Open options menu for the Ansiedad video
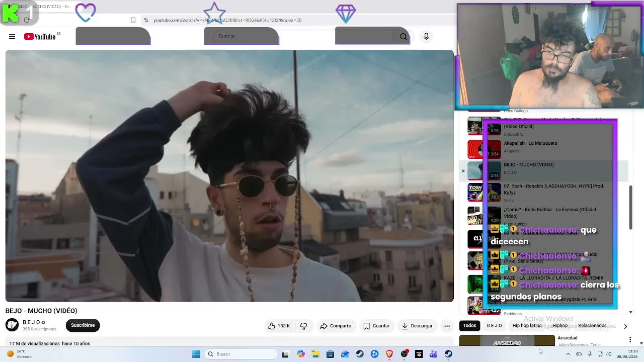Viewport: 644px width, 362px height. 629,340
